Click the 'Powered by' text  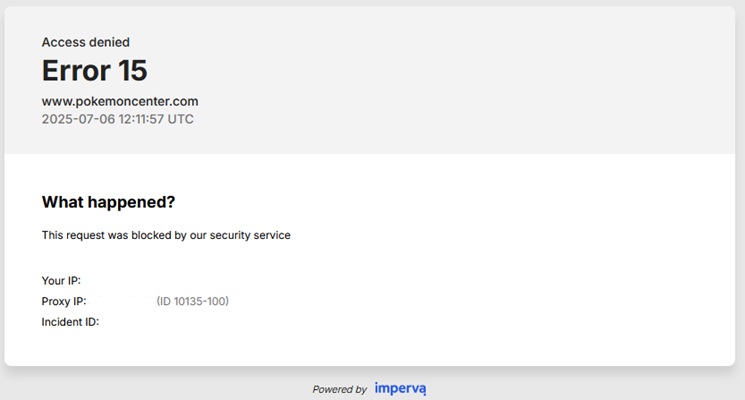point(339,389)
